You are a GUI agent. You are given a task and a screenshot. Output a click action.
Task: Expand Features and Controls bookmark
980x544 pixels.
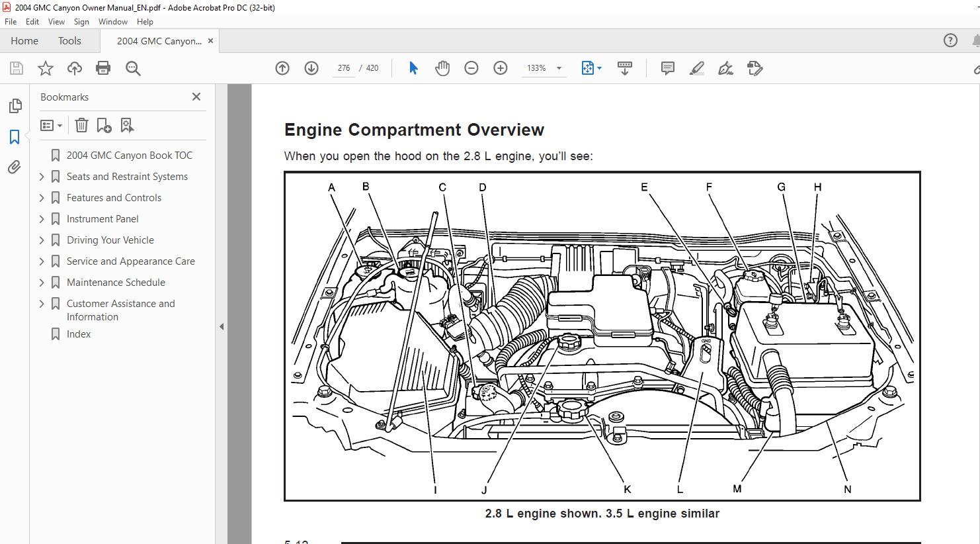pos(42,198)
